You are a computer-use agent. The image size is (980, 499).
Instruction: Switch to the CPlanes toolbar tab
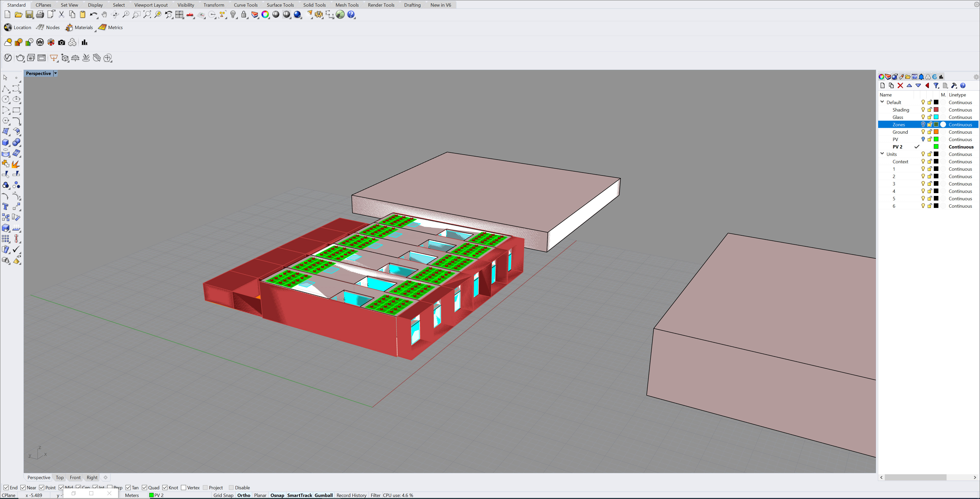(43, 5)
